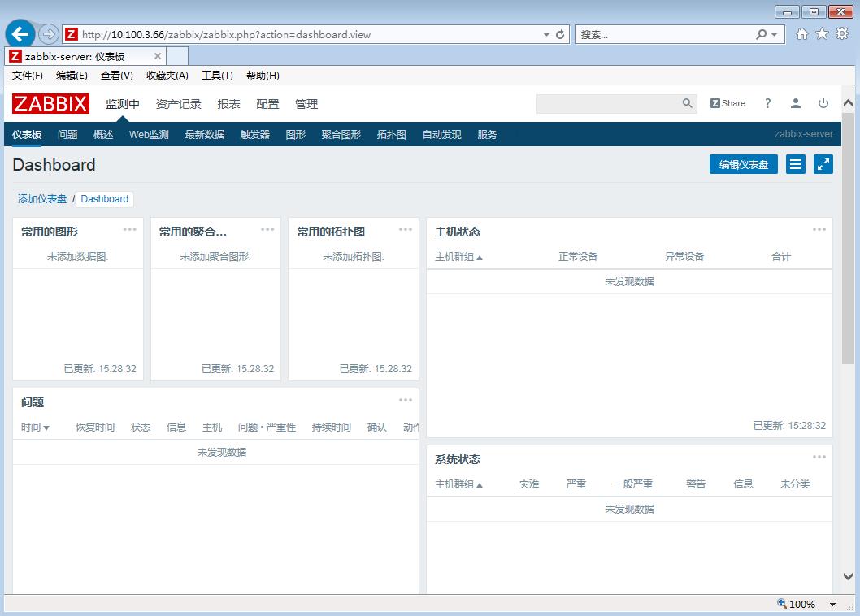Click the browser back arrow button
This screenshot has width=860, height=616.
[x=21, y=34]
